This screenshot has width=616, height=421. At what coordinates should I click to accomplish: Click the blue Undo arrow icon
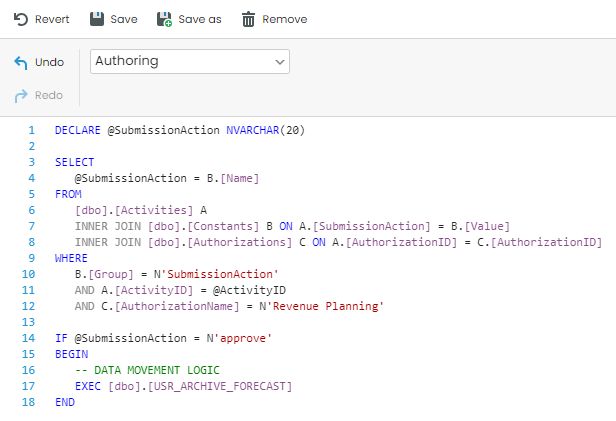pyautogui.click(x=21, y=62)
